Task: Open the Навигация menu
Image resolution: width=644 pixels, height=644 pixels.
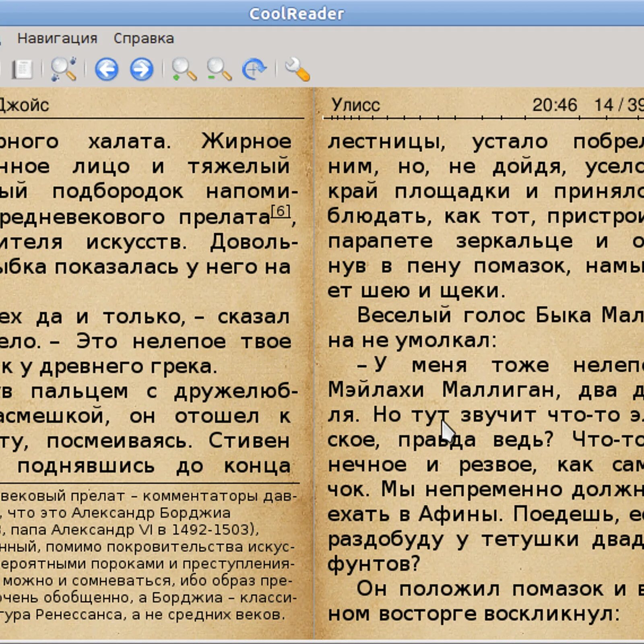Action: [57, 38]
